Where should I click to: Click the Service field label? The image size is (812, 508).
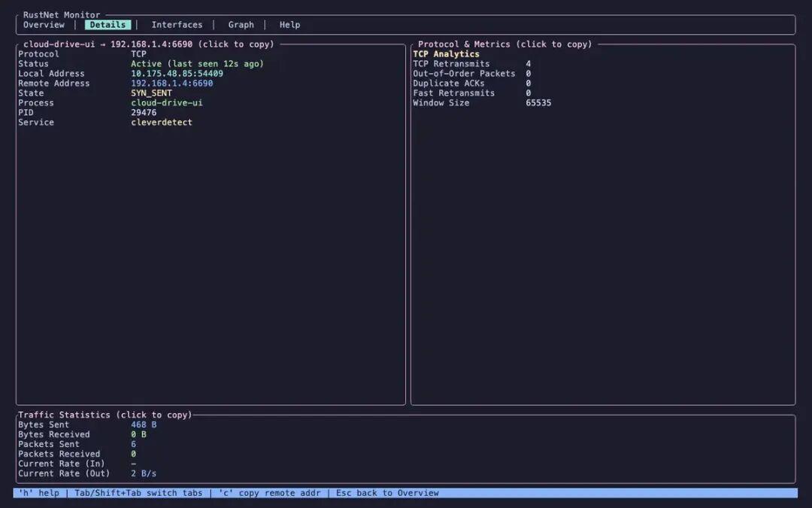pos(36,123)
